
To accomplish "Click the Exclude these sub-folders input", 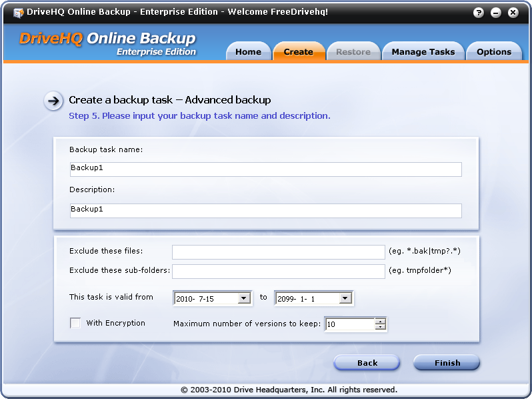I will pos(278,272).
